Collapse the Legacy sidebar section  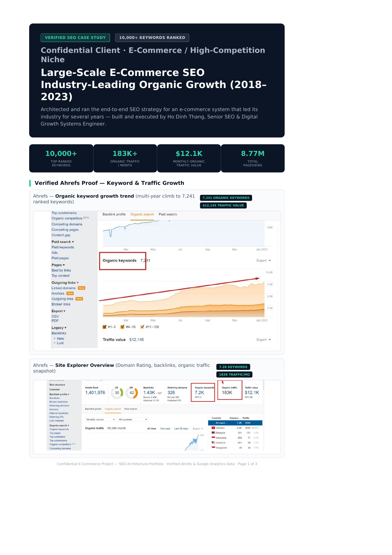59,328
